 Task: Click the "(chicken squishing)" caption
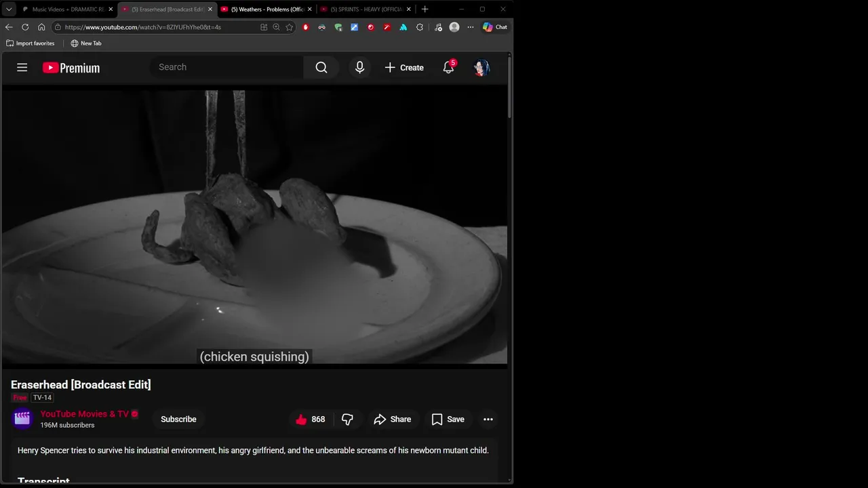pos(254,357)
